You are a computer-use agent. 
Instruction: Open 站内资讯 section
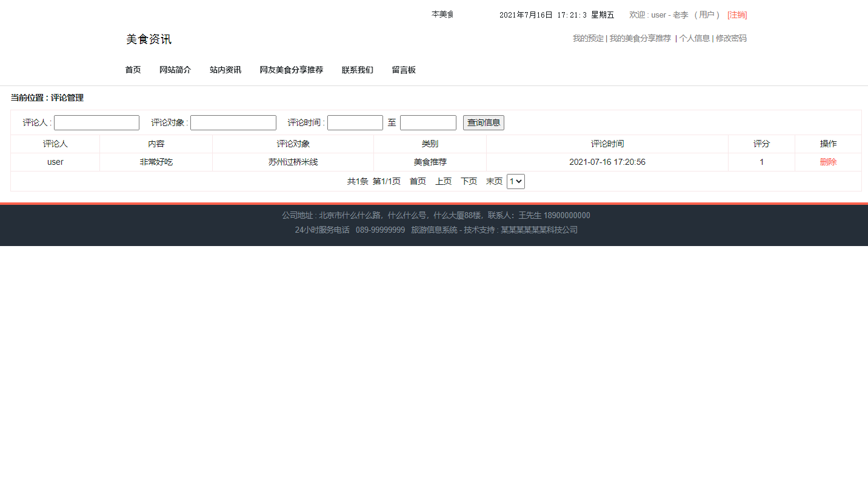pos(225,70)
